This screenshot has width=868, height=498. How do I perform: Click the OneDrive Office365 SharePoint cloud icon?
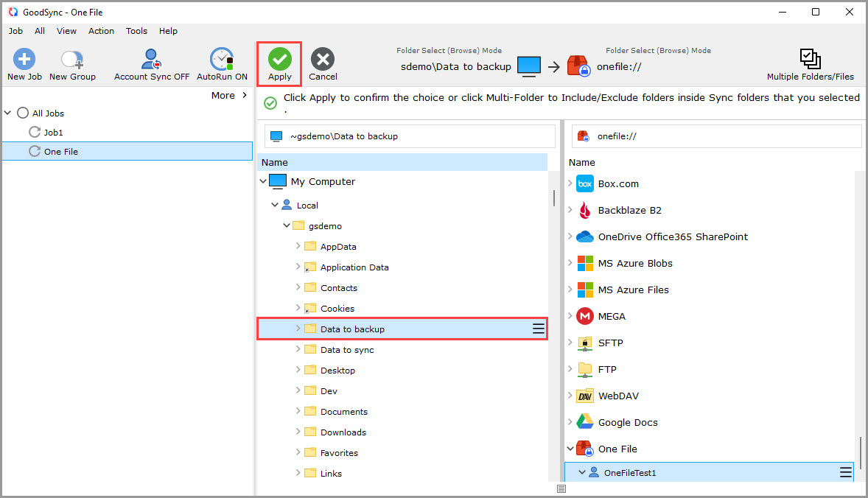584,236
